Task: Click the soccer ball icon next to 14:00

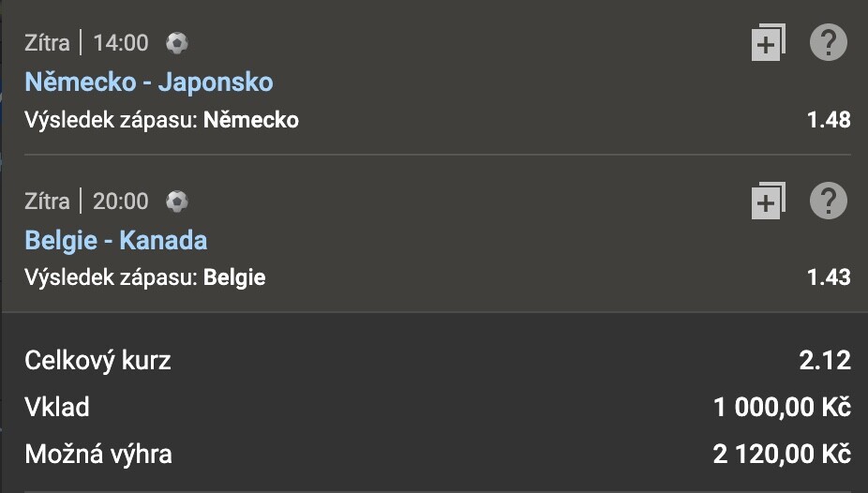Action: click(177, 42)
